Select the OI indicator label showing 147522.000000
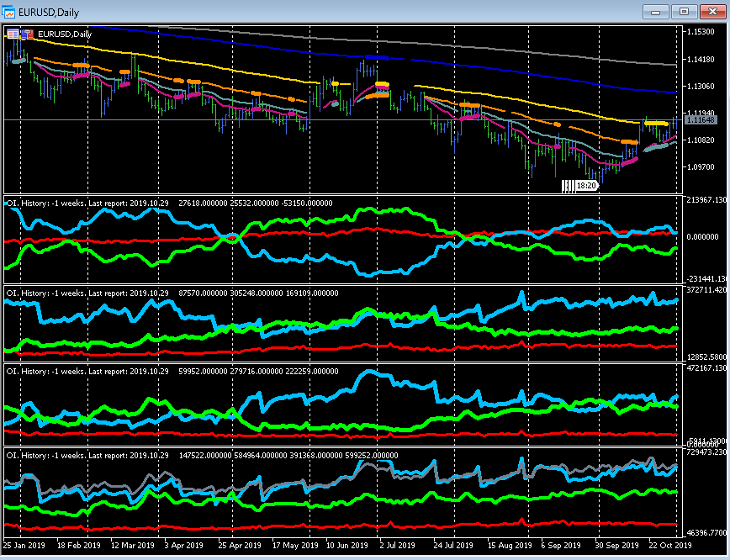 202,455
